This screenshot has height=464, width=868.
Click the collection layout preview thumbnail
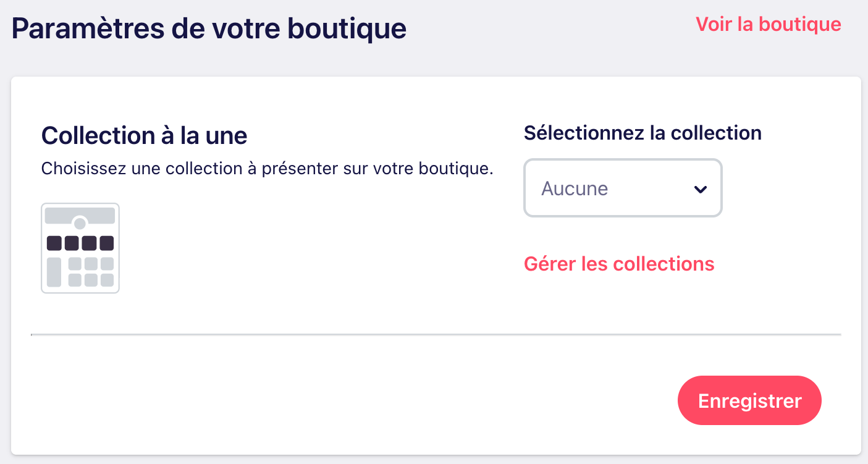point(80,247)
